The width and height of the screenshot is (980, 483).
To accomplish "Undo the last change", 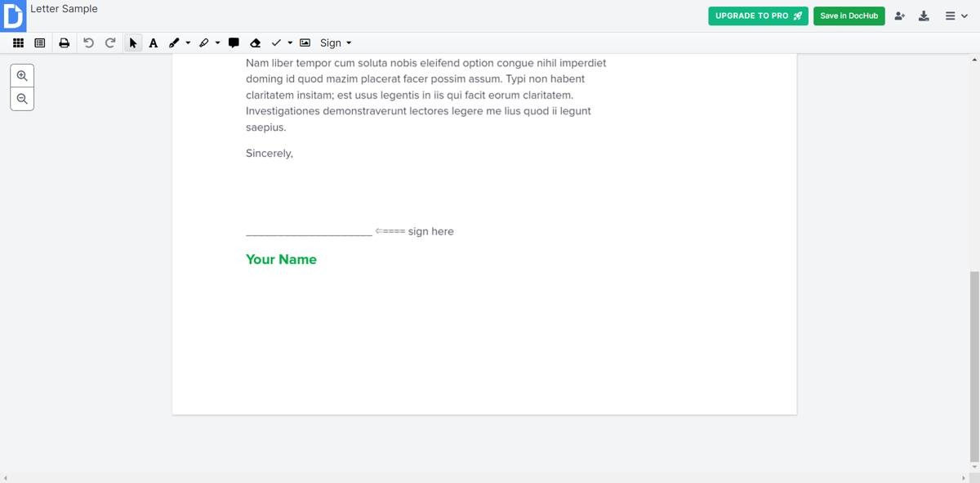I will pyautogui.click(x=88, y=42).
